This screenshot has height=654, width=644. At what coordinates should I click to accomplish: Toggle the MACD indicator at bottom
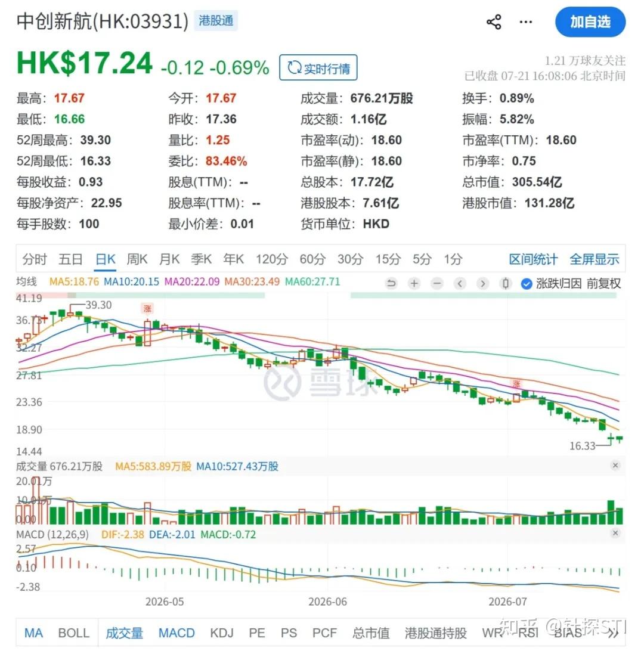[177, 633]
